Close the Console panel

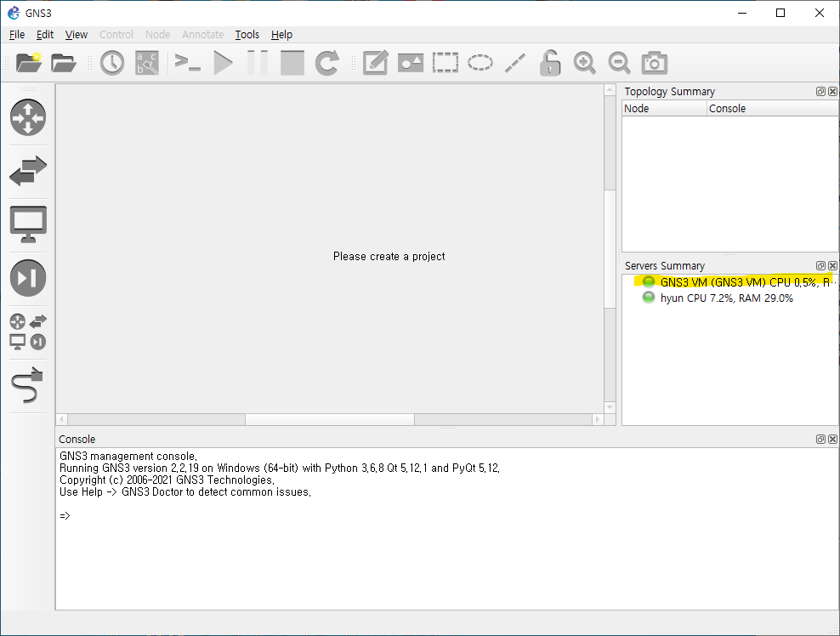coord(832,439)
